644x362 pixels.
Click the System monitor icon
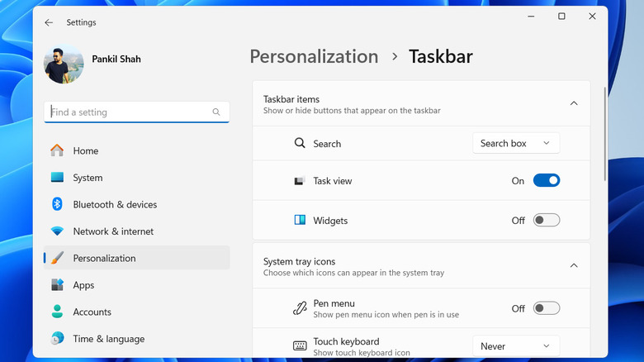57,178
